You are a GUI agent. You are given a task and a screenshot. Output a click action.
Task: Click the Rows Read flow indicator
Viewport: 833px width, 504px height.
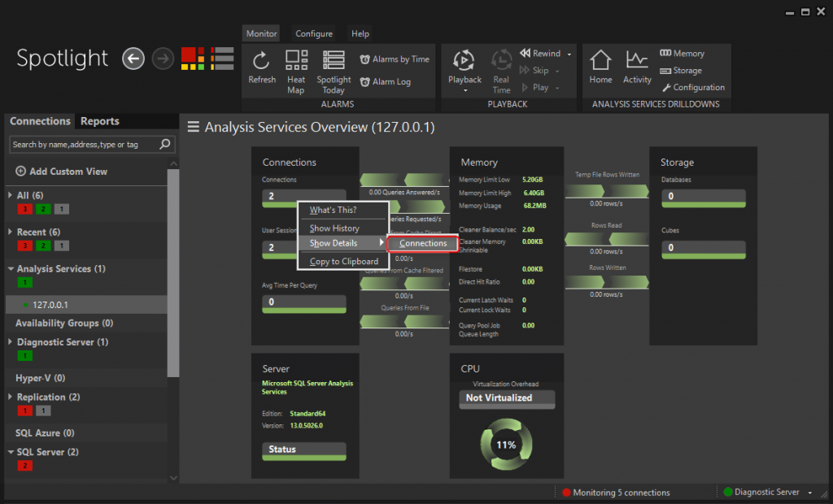pos(607,239)
